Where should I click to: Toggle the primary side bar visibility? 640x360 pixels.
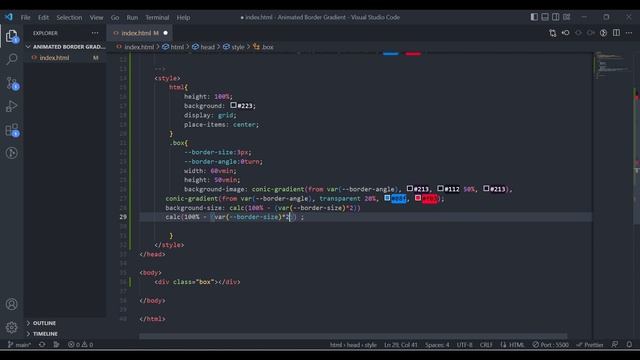pos(534,17)
